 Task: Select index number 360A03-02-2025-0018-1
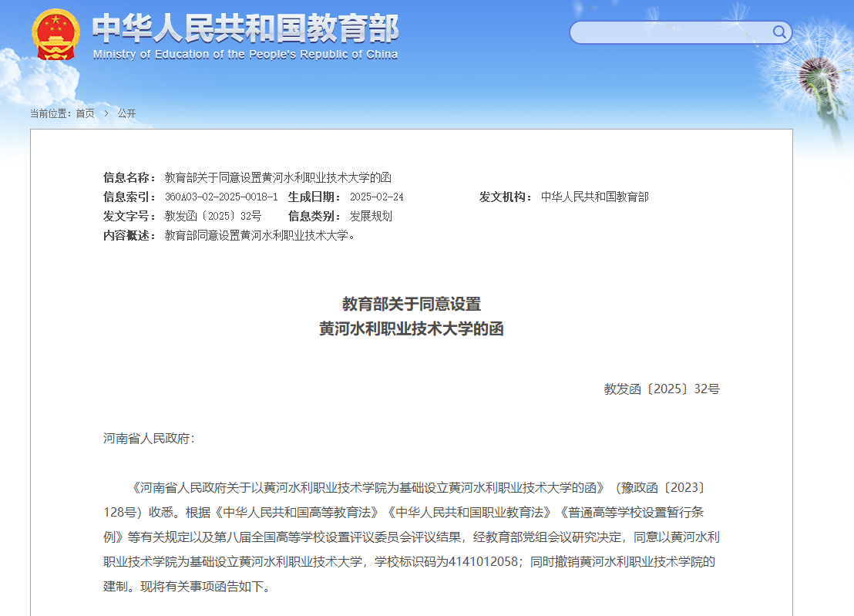[221, 197]
